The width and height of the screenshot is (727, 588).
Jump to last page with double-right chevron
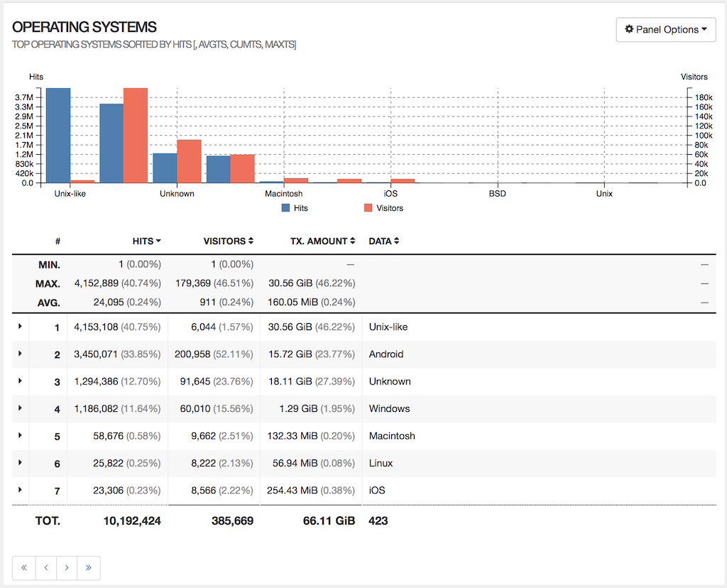pyautogui.click(x=88, y=567)
